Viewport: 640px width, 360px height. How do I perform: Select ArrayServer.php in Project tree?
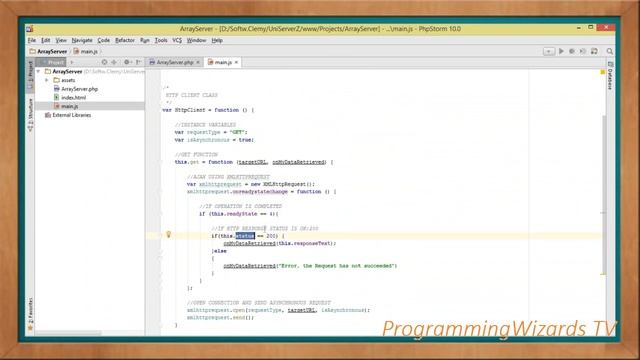pyautogui.click(x=76, y=89)
